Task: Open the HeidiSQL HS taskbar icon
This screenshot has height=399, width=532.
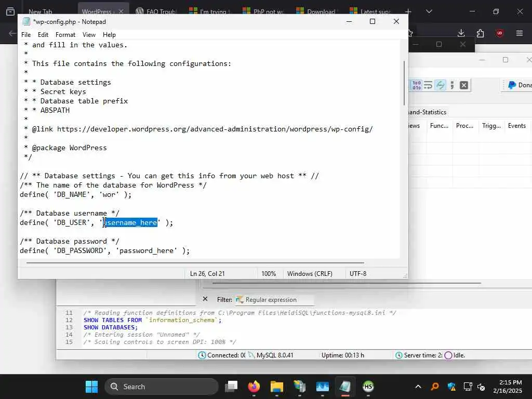Action: pos(368,387)
